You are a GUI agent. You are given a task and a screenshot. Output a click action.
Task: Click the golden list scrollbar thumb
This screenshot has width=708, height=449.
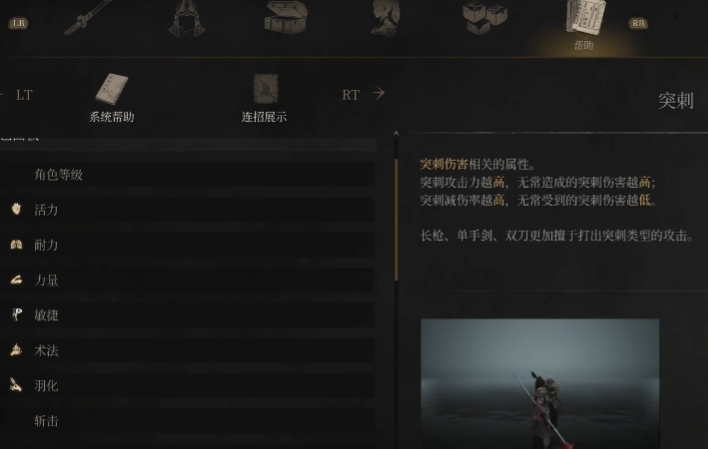pyautogui.click(x=396, y=220)
